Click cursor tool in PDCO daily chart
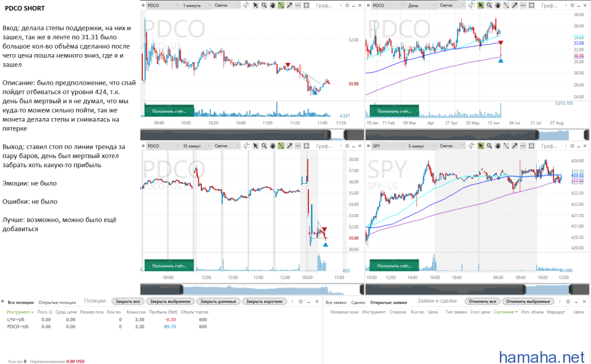Screen dimensions: 591x364 click(481, 6)
